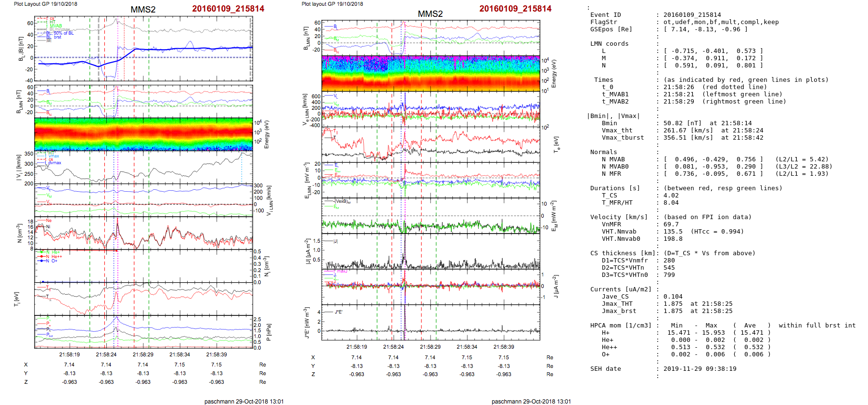Select the J*E energy dissipation plot panel
The width and height of the screenshot is (868, 405).
431,322
